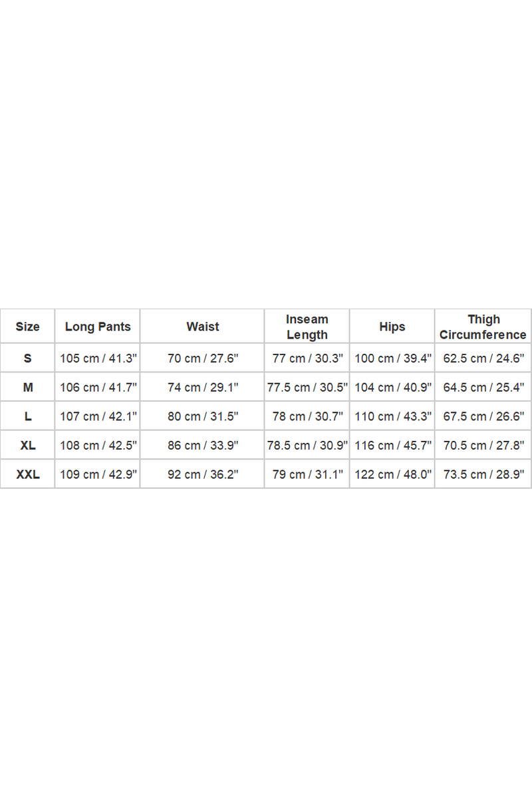Image resolution: width=532 pixels, height=798 pixels.
Task: Click the 92 cm / 36.2" waist cell
Action: [x=203, y=474]
